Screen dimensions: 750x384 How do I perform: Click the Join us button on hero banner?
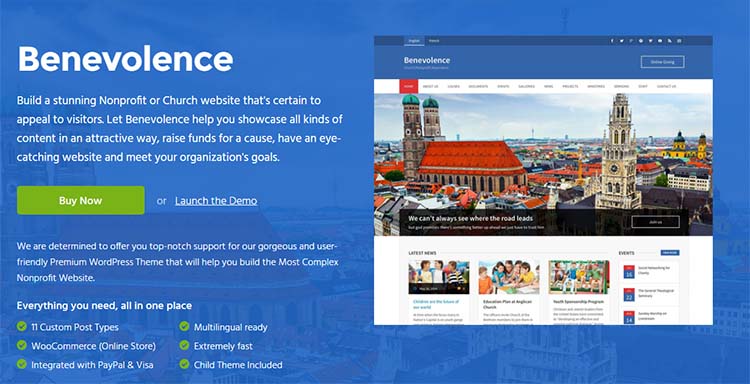(655, 222)
